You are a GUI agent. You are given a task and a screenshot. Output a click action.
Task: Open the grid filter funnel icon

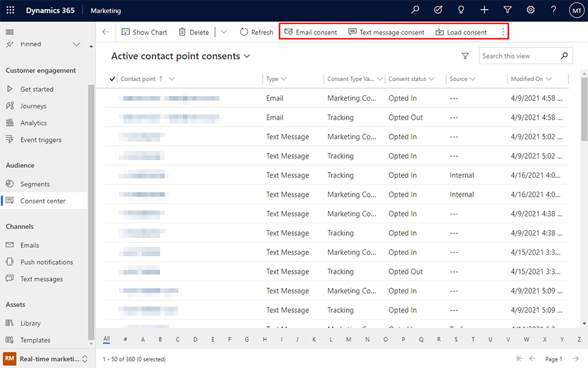[465, 56]
